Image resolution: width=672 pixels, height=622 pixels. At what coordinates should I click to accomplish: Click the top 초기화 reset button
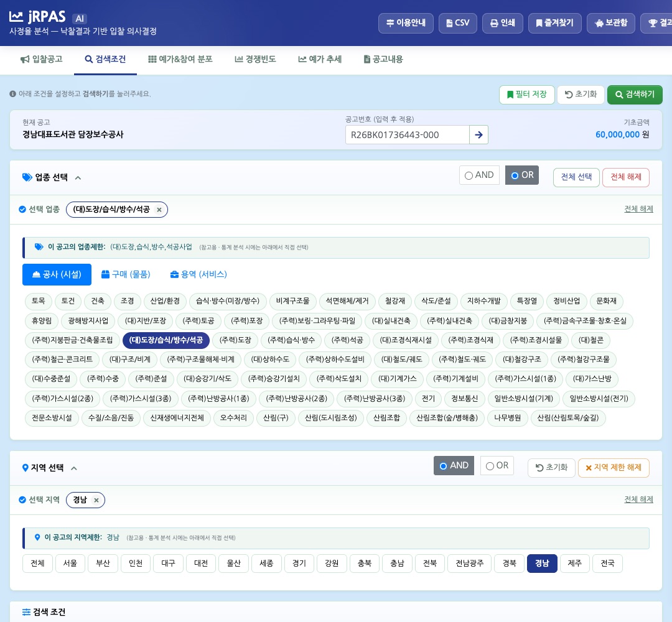581,95
